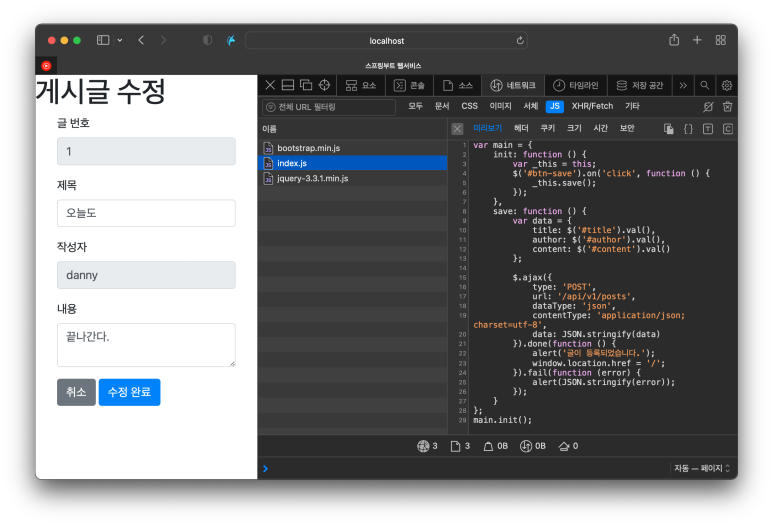Click the 취소 button
Screen dimensions: 773x526
tap(76, 392)
